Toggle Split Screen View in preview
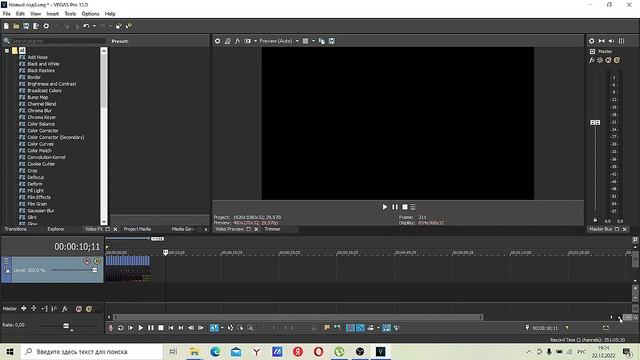Screen dimensions: 640x360 [247, 41]
